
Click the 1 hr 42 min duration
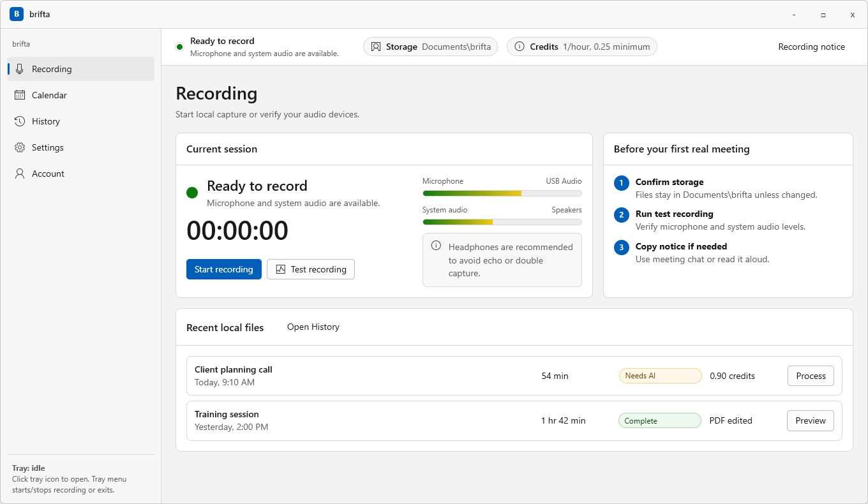click(563, 420)
